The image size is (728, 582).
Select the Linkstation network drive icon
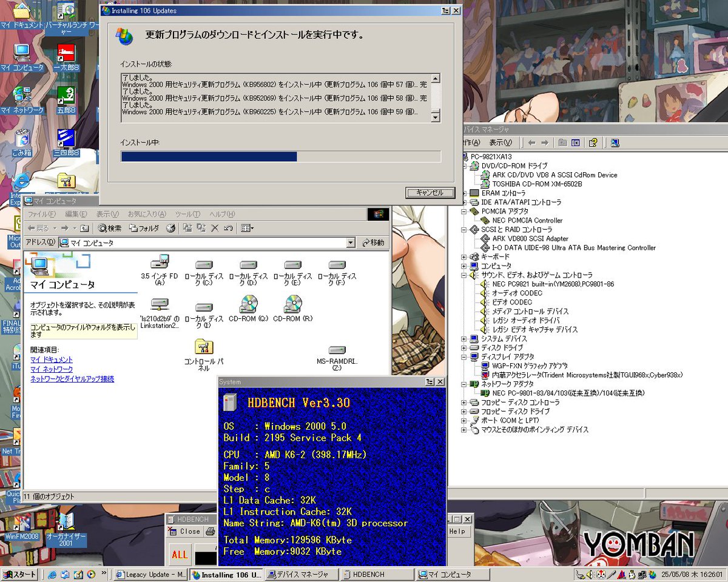click(160, 313)
